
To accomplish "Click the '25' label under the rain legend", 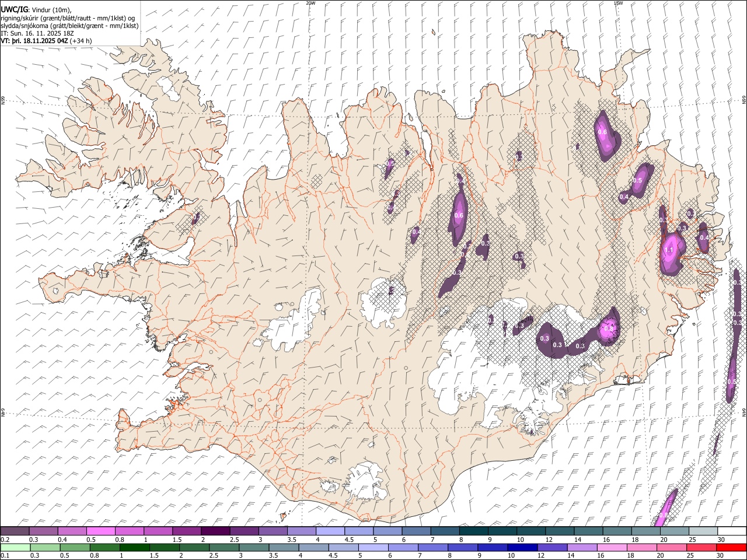I will [691, 556].
